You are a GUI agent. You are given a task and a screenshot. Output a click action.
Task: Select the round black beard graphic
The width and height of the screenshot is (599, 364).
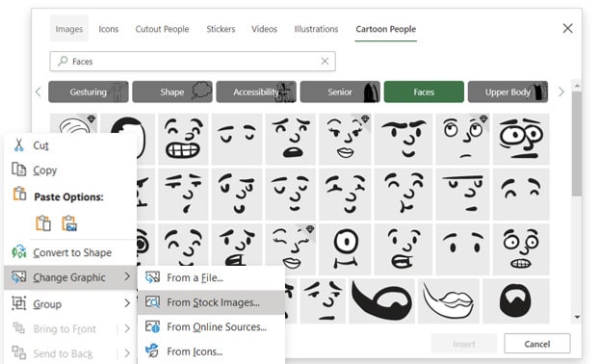(x=516, y=301)
